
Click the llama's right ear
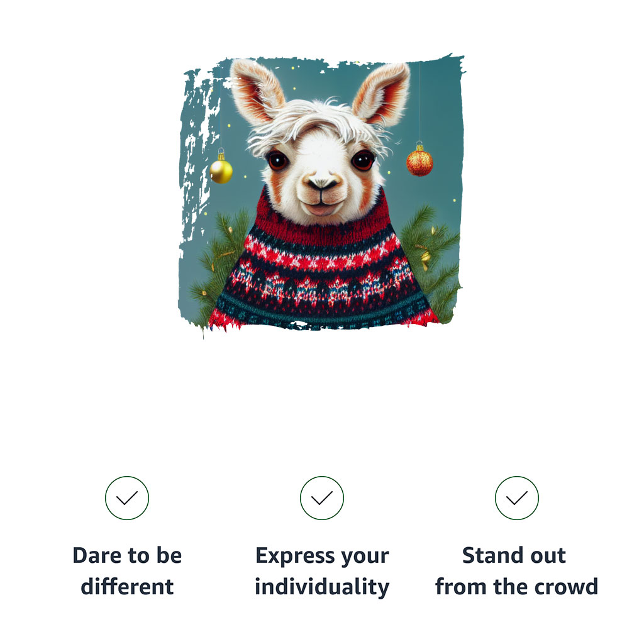click(x=381, y=94)
